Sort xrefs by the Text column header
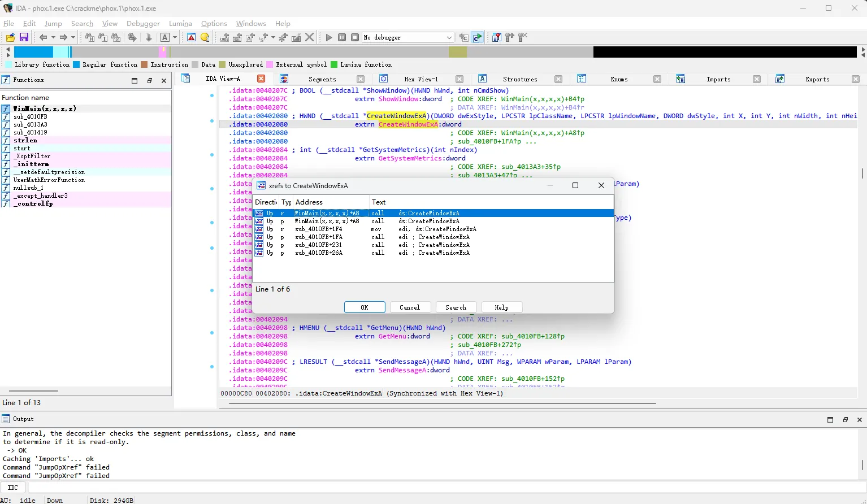867x504 pixels. tap(491, 202)
